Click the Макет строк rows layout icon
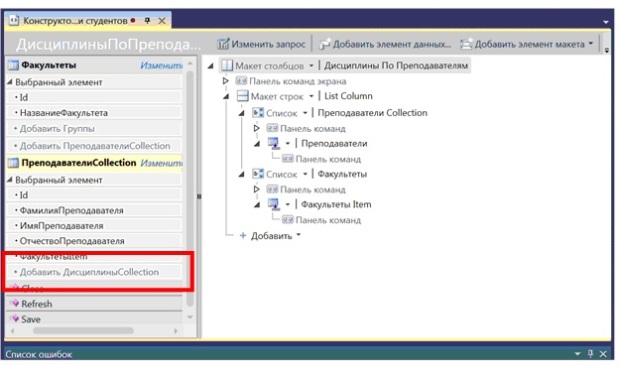The height and width of the screenshot is (379, 620). pos(242,96)
